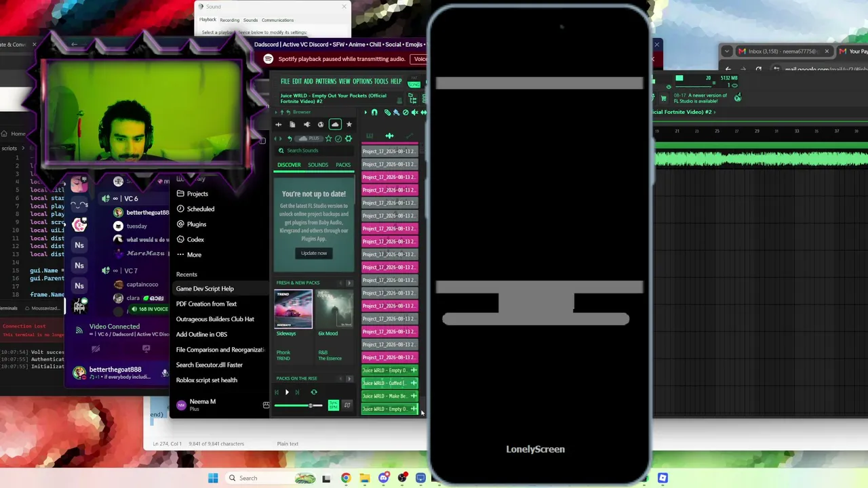The height and width of the screenshot is (488, 868).
Task: Open File Explorer from the taskbar
Action: [365, 479]
